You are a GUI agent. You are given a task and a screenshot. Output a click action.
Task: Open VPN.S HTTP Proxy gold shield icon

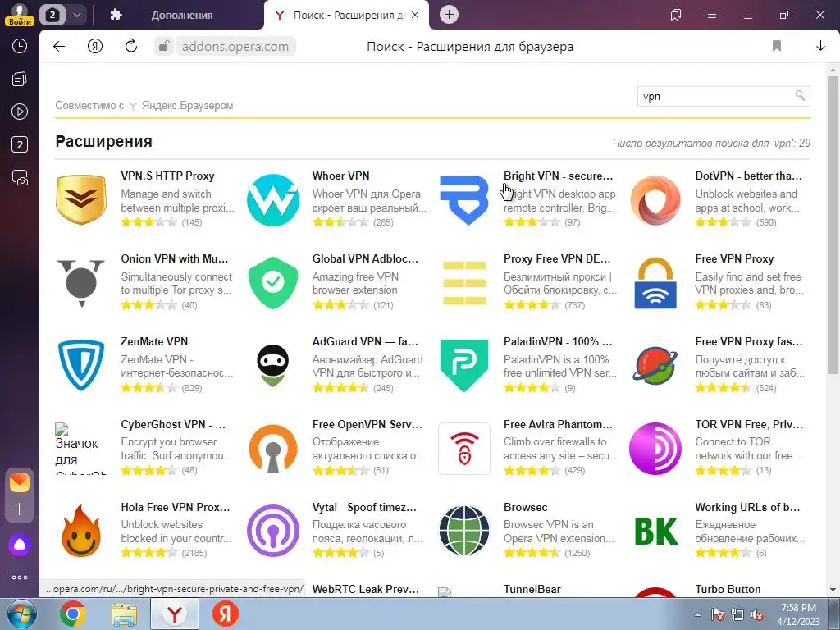tap(81, 199)
